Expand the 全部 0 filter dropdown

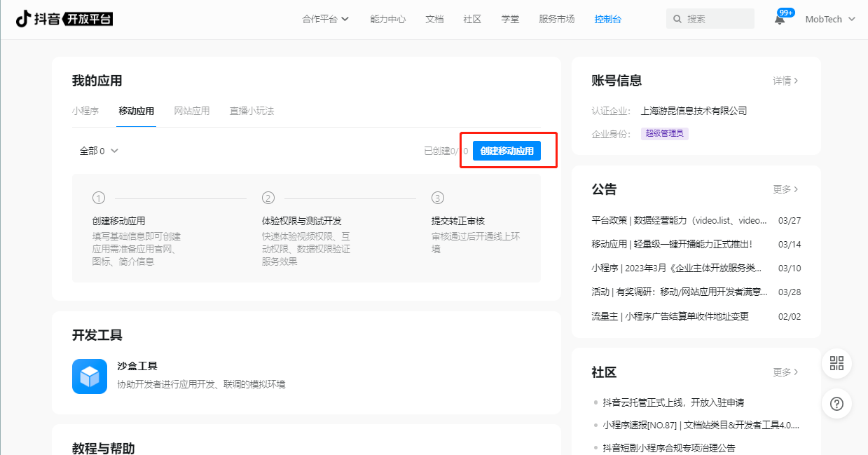99,151
